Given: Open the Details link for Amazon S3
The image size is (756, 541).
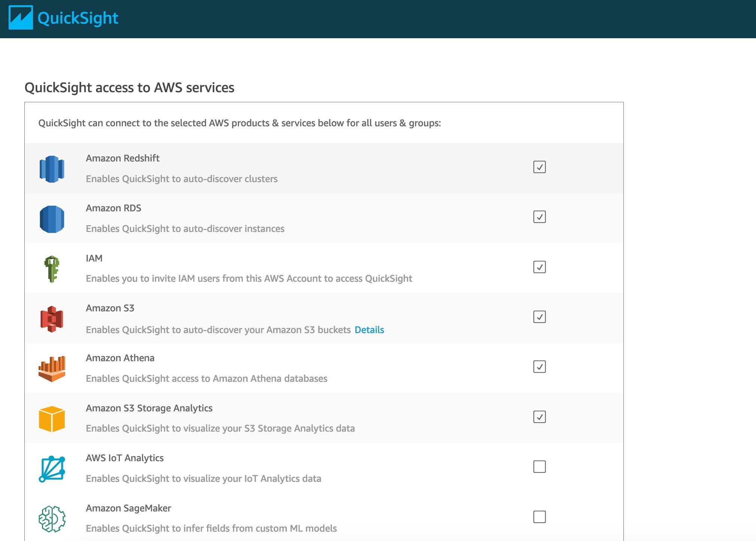Looking at the screenshot, I should [369, 330].
